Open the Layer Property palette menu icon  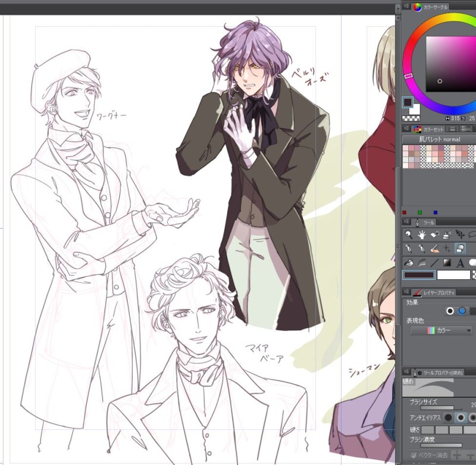click(x=406, y=292)
